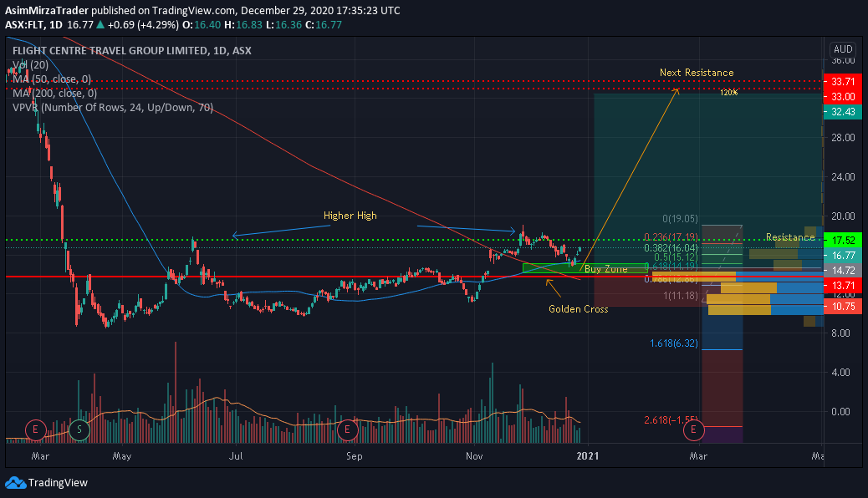Click the Golden Cross annotation text
Screen dimensions: 868x498
coord(579,309)
